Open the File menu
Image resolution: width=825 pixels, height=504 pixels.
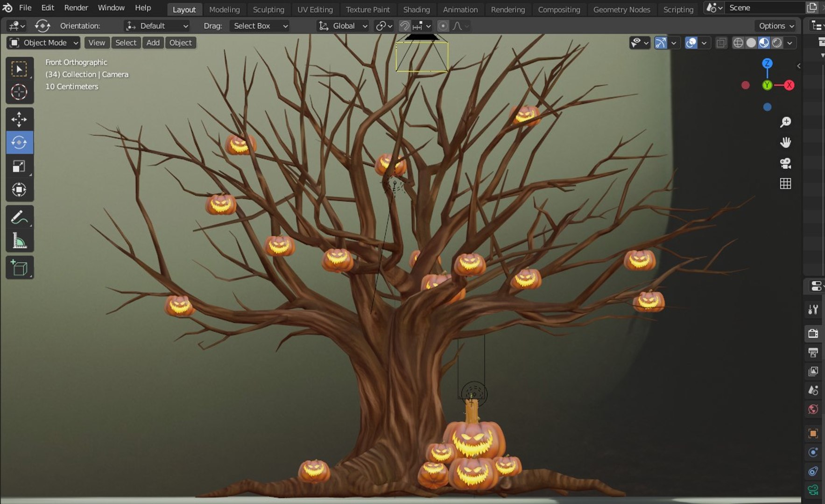click(x=25, y=8)
